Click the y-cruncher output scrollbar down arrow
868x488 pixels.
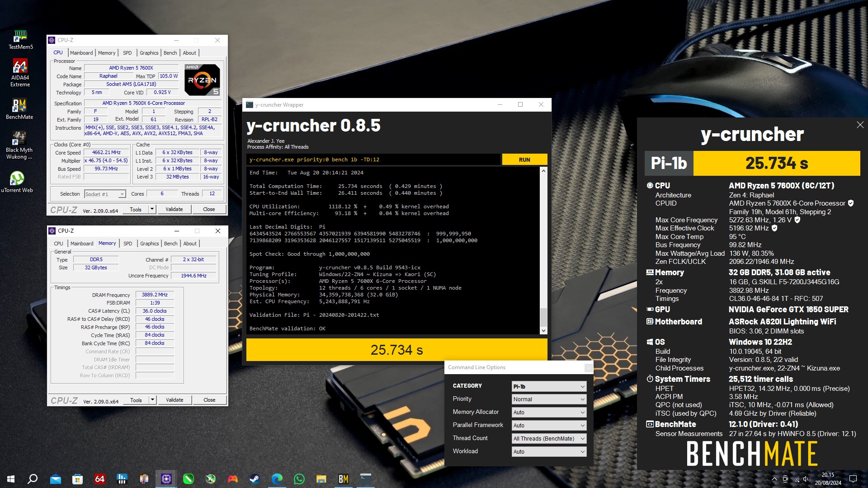coord(543,331)
